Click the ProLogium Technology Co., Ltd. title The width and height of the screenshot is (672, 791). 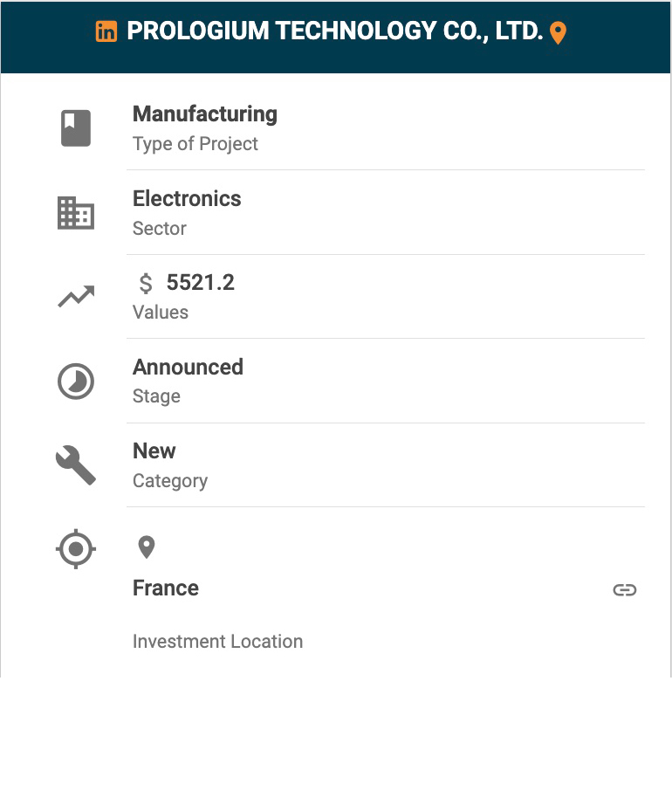pyautogui.click(x=334, y=31)
